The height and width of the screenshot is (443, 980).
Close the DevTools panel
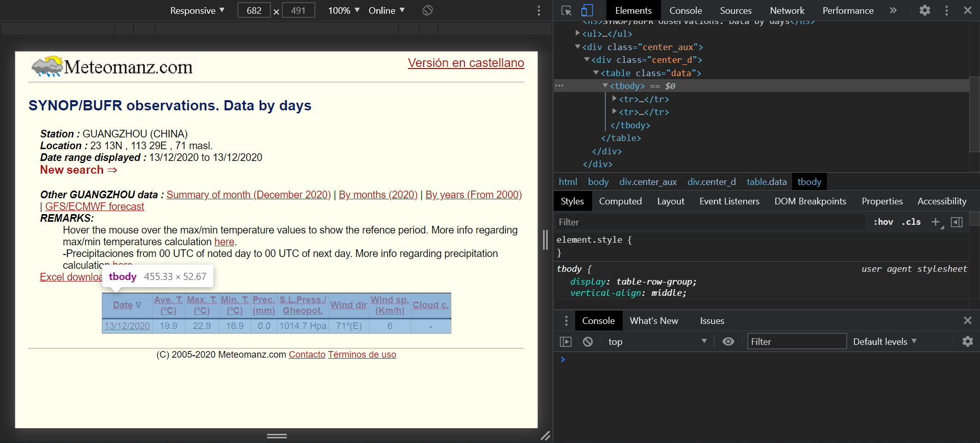(968, 10)
